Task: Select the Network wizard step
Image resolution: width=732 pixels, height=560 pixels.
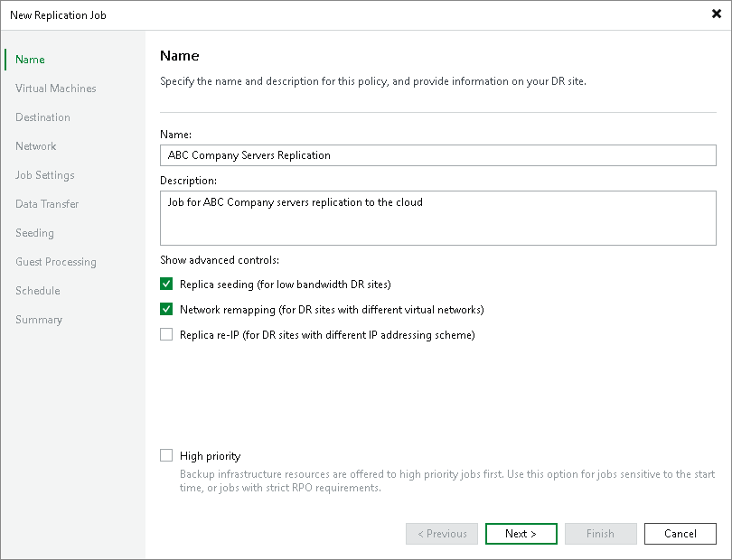Action: click(36, 146)
